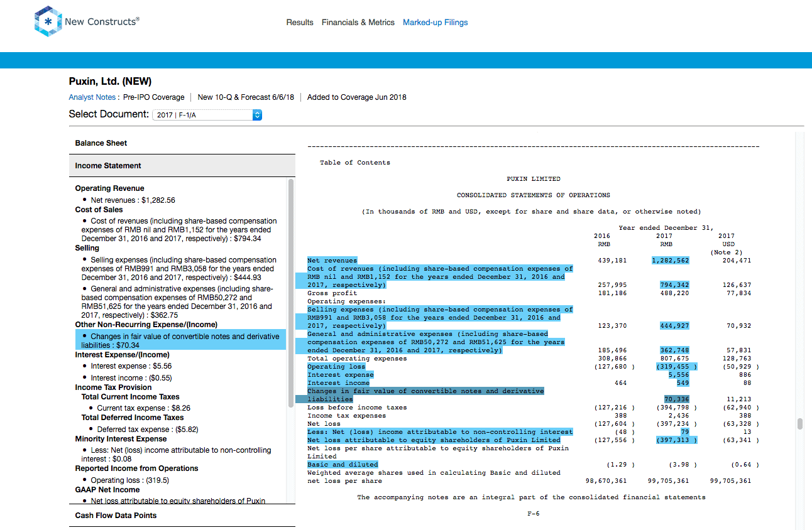The height and width of the screenshot is (530, 812).
Task: Select Selling expenses data point in sidebar
Action: (x=179, y=269)
